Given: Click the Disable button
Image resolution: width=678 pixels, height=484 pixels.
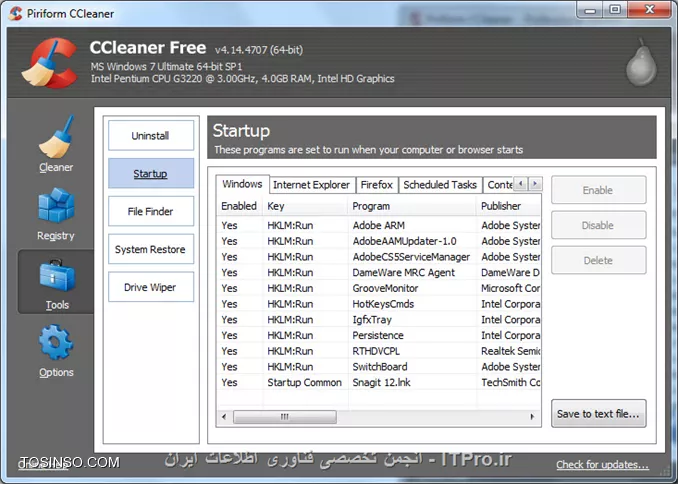Looking at the screenshot, I should point(598,225).
